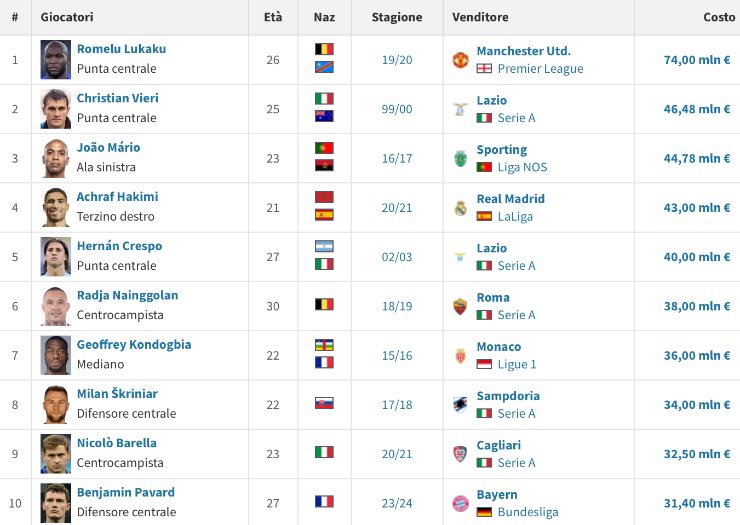Click the Real Madrid crest icon
Viewport: 740px width, 525px height.
point(460,208)
